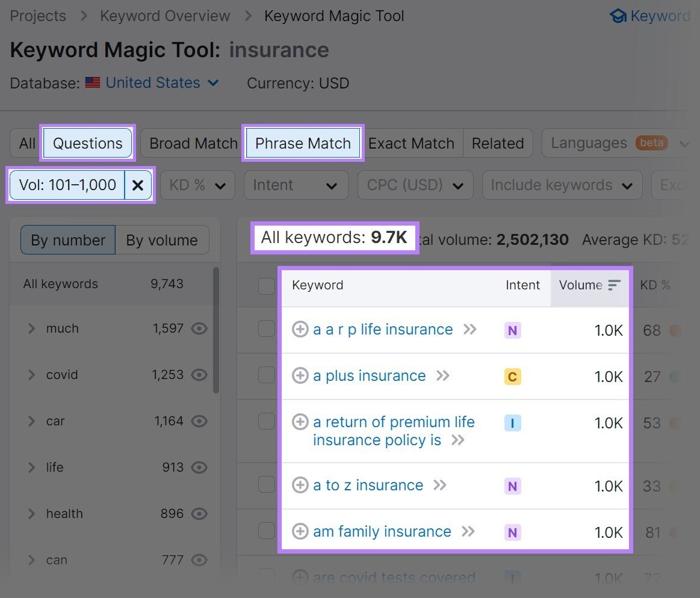The width and height of the screenshot is (700, 598).
Task: Open the graduation-cap Keyword guide icon top right
Action: click(x=619, y=16)
